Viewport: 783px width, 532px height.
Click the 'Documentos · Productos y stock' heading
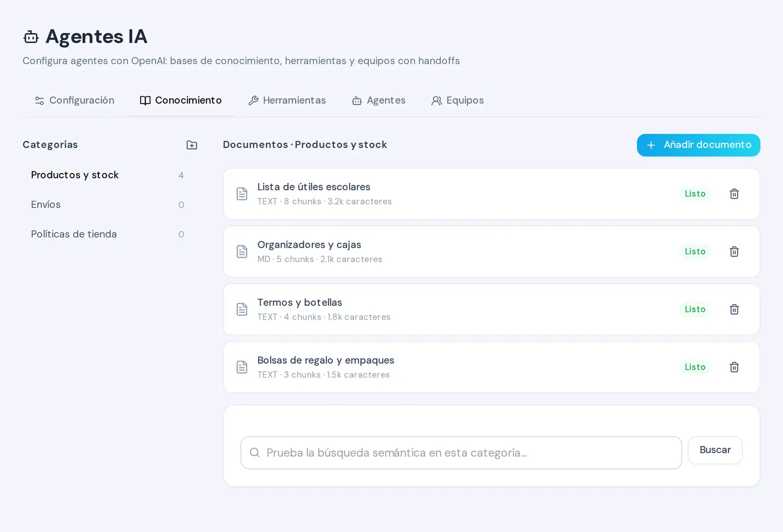[305, 145]
